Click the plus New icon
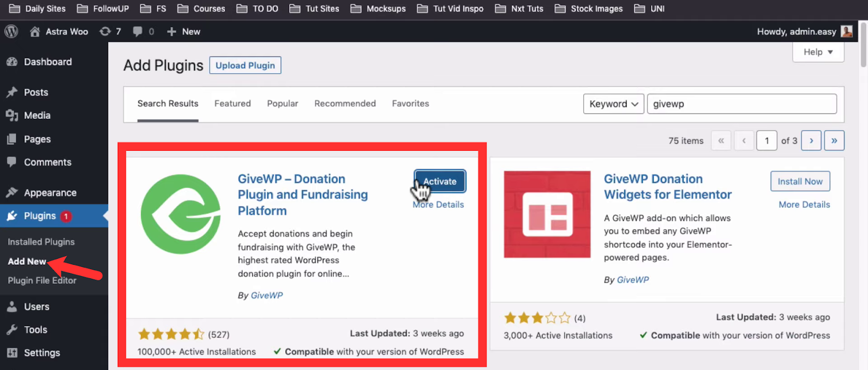Viewport: 868px width, 370px height. (x=171, y=31)
